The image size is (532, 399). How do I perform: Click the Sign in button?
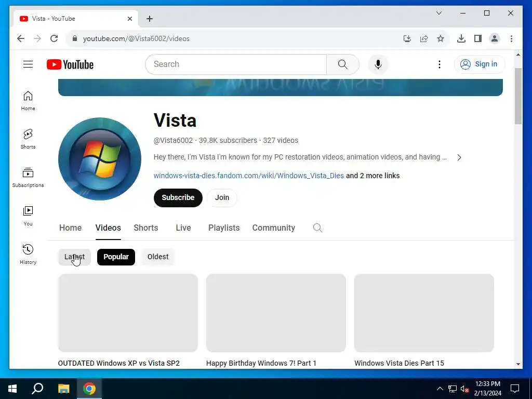[x=480, y=64]
